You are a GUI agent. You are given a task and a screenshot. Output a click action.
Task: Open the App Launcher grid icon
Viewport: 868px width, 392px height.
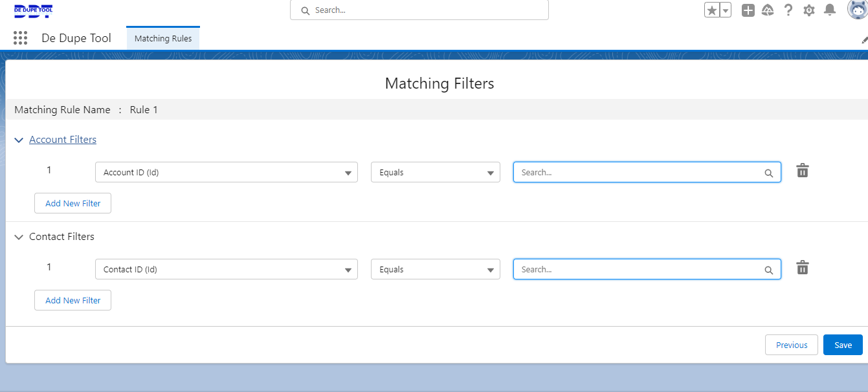(20, 38)
